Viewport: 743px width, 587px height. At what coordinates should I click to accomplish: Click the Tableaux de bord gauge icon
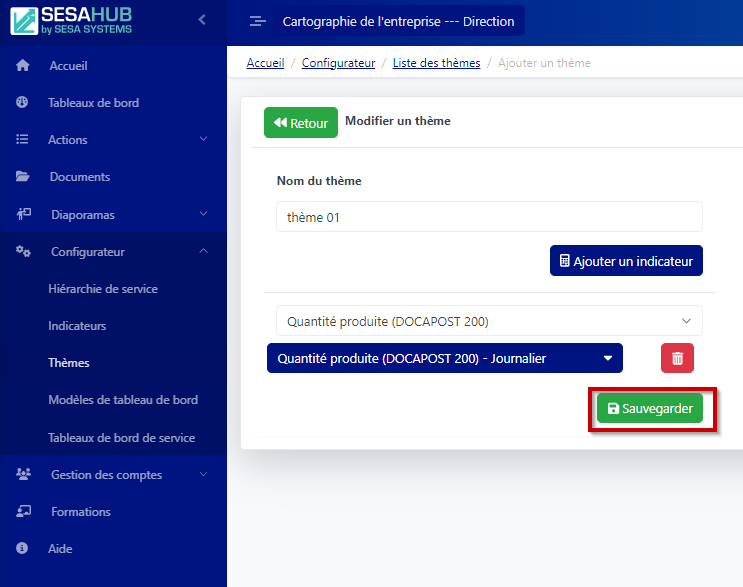pos(23,103)
